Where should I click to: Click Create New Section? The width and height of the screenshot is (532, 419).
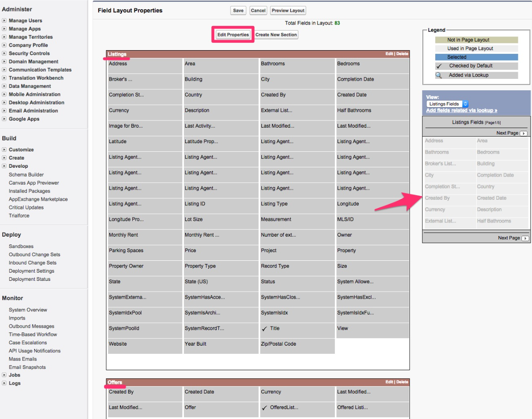tap(277, 34)
